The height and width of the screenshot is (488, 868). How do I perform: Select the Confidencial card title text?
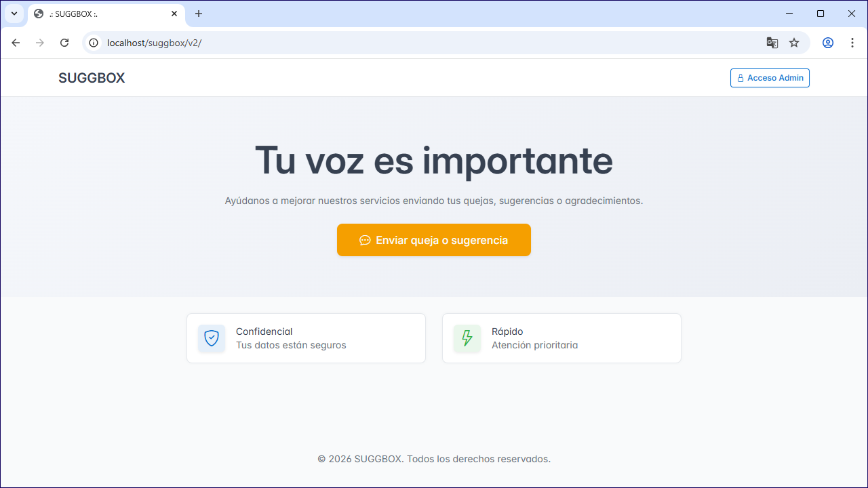(x=264, y=331)
